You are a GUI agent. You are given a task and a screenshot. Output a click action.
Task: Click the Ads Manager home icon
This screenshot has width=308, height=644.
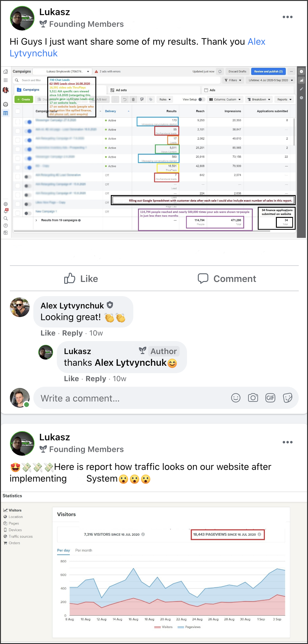6,71
